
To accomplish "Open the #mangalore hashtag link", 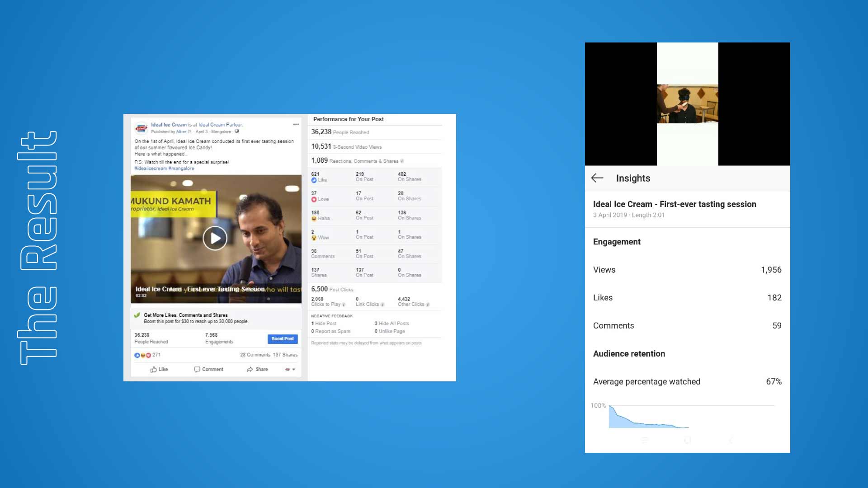I will click(181, 169).
